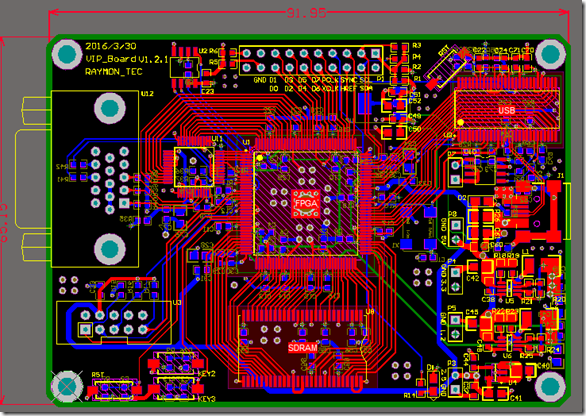Click the KEY3 designator text

pos(206,399)
